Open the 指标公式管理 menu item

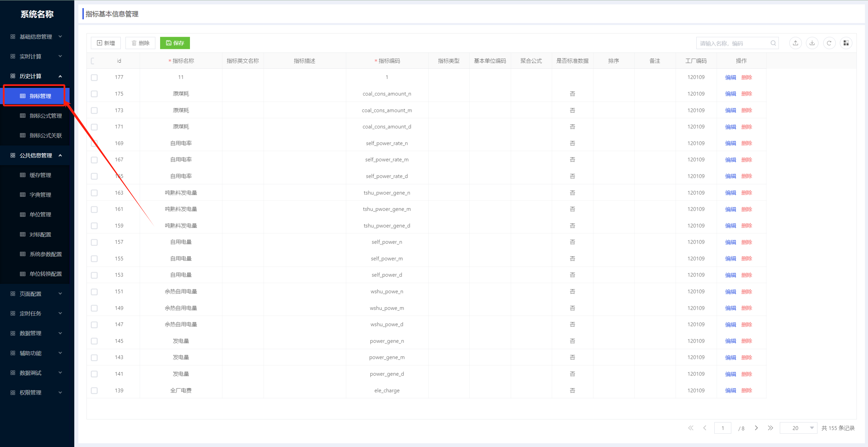(35, 116)
